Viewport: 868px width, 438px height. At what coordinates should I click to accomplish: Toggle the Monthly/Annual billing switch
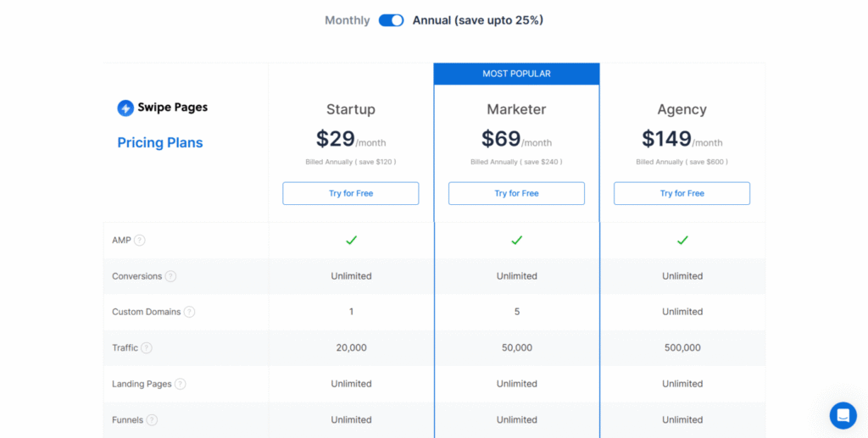(x=392, y=20)
